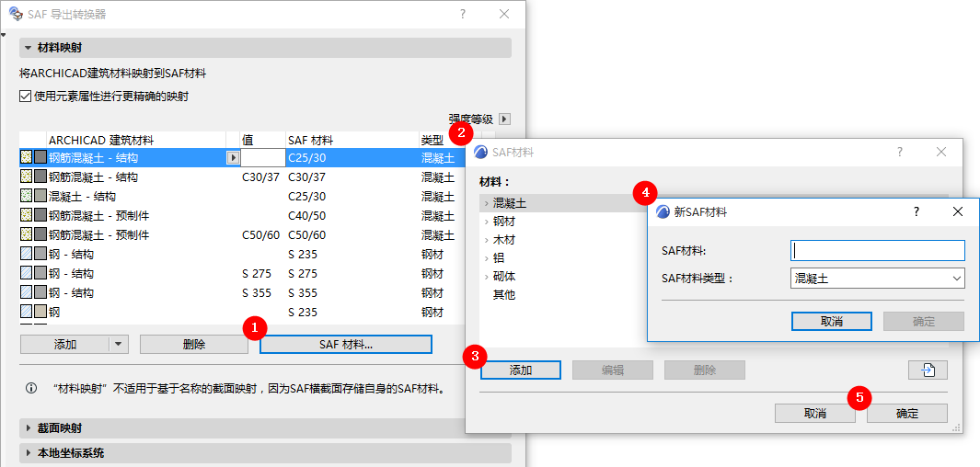Click help question mark in 新SAF材料 dialog

pos(917,211)
